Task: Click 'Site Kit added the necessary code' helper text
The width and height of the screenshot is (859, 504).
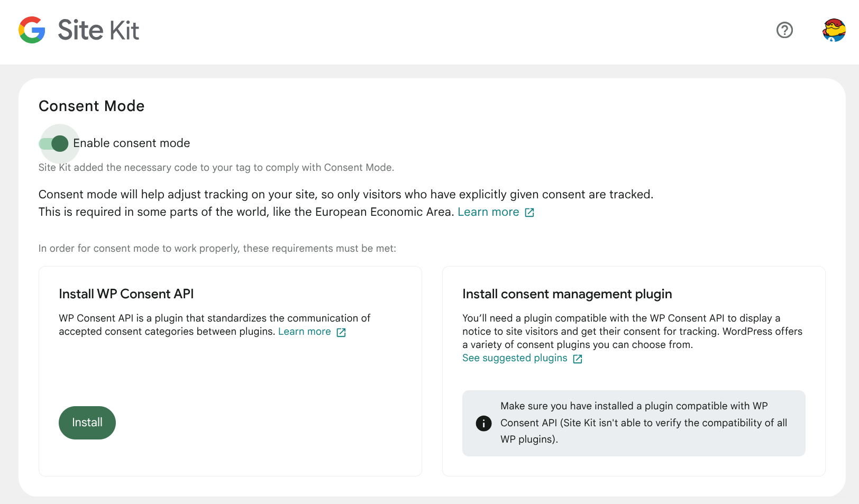Action: pos(216,167)
